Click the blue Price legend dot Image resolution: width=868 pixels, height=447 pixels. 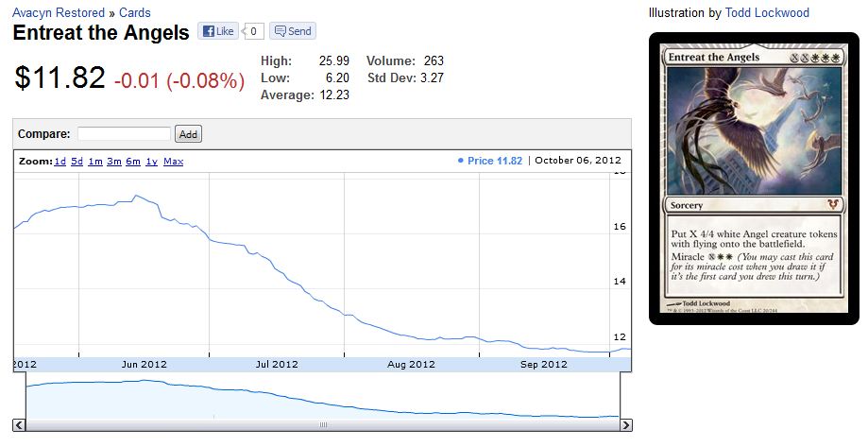[460, 161]
